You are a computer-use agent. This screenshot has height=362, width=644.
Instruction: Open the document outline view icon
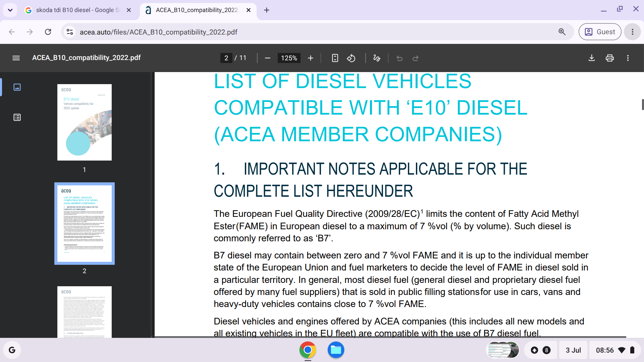[17, 117]
